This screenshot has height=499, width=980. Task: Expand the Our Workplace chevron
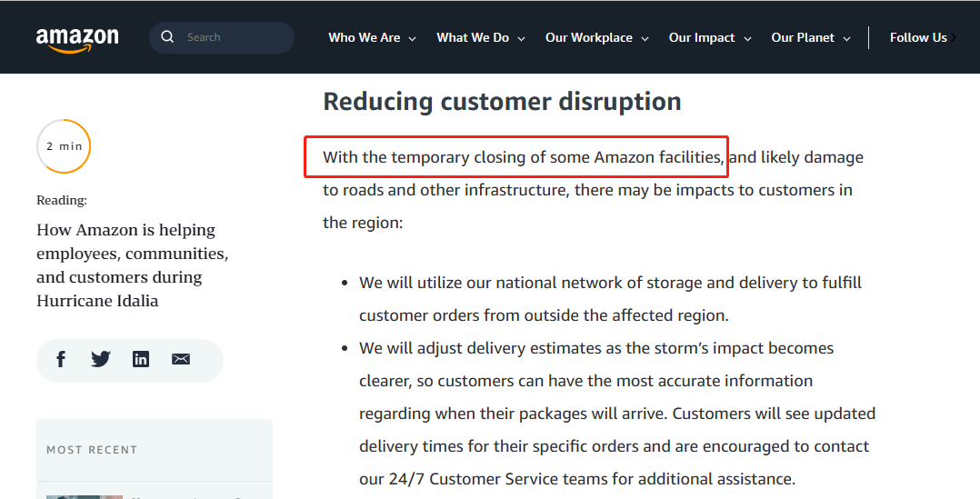pos(645,39)
